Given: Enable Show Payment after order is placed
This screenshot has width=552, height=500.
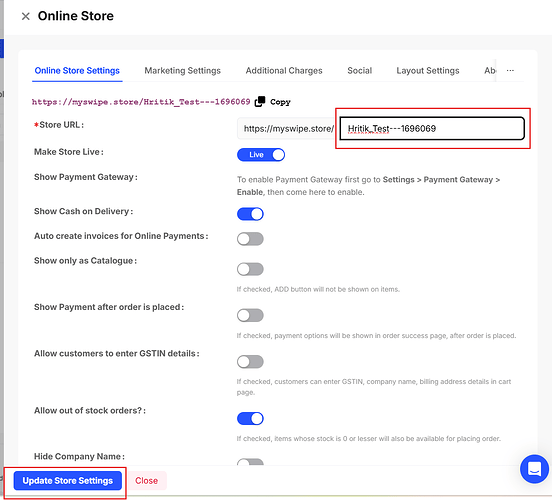Looking at the screenshot, I should click(x=250, y=315).
